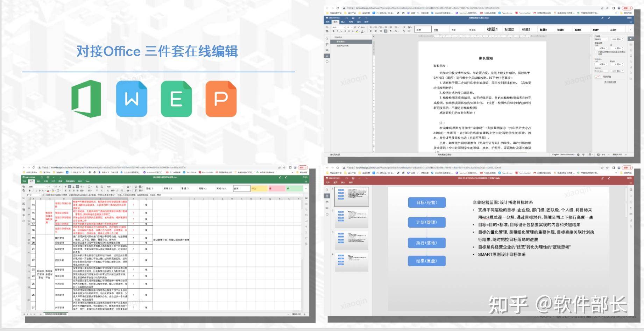Open First line special indent dropdown
The width and height of the screenshot is (644, 331).
601,71
